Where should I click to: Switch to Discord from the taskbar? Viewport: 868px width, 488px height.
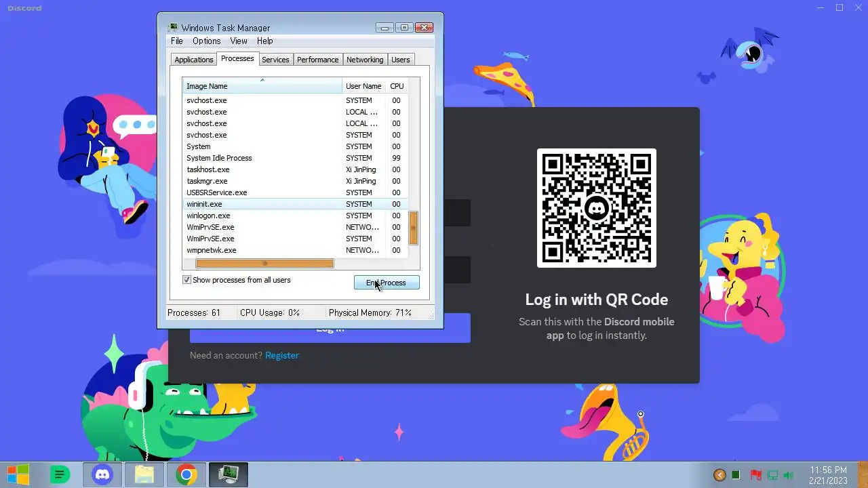[x=102, y=474]
